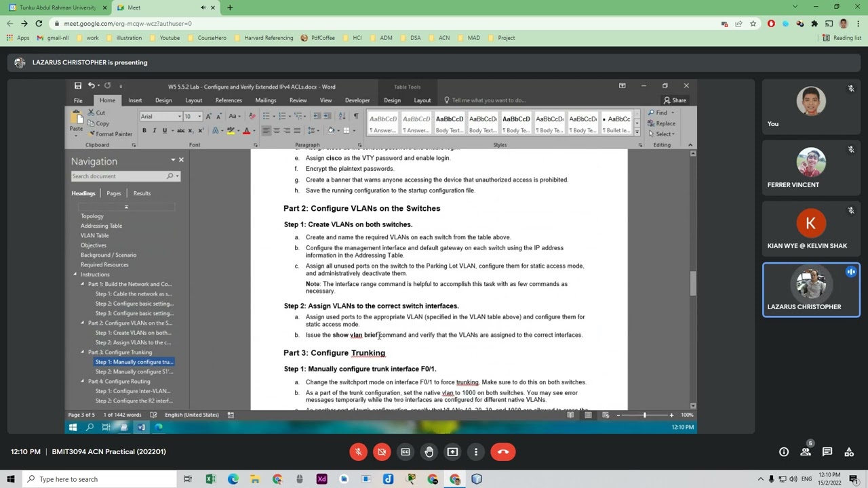Open the File tab in Word

[78, 100]
